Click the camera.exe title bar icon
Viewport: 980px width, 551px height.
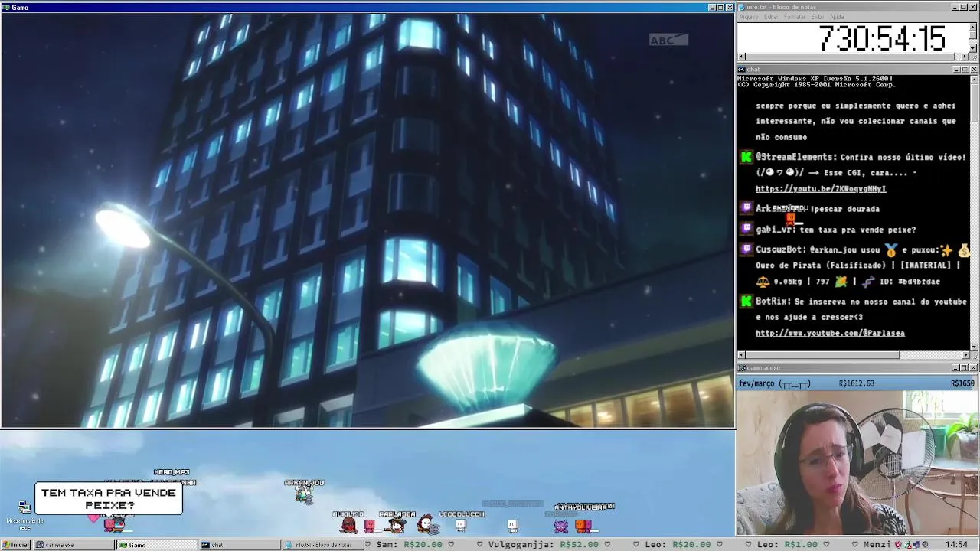pos(741,368)
